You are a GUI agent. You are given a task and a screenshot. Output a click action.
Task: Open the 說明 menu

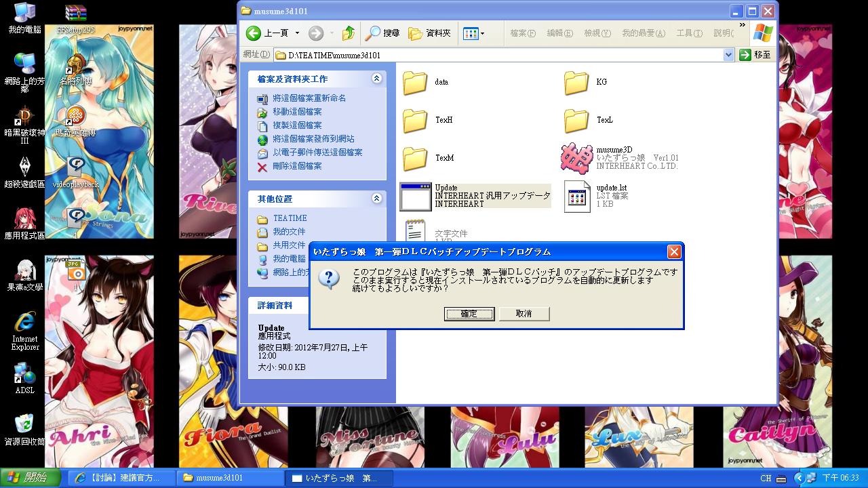point(724,33)
